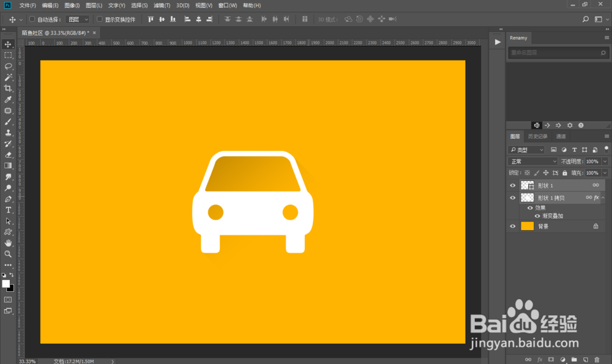Collapse effects of 形状 1 拷贝 layer
Screen dimensions: 612x364
tap(603, 198)
